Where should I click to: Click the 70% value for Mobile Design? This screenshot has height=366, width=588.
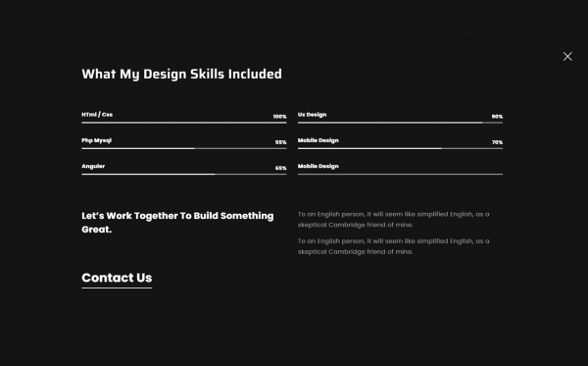tap(497, 142)
